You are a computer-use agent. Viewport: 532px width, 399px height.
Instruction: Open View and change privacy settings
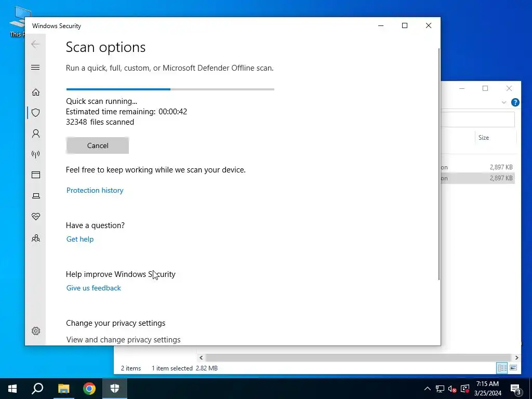click(x=123, y=340)
